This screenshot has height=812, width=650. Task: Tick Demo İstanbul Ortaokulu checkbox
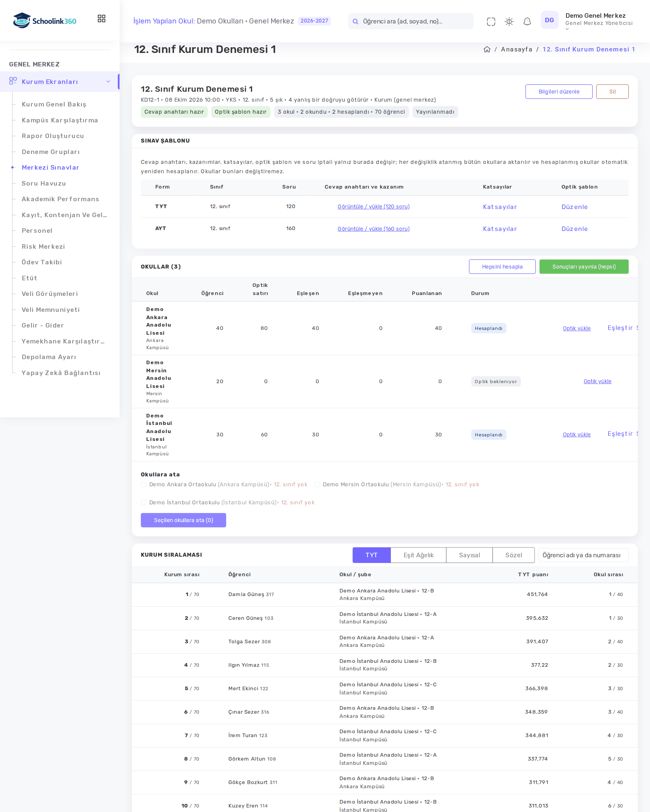[x=144, y=503]
